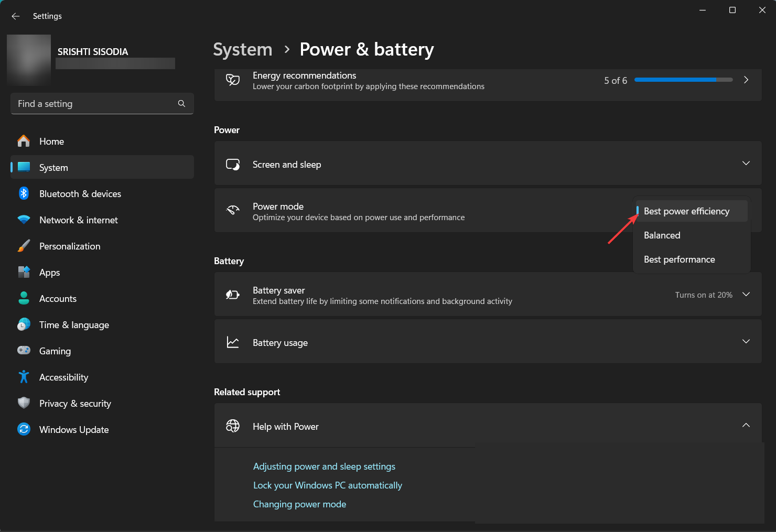Collapse the Help with Power section
Image resolution: width=776 pixels, height=532 pixels.
point(746,425)
